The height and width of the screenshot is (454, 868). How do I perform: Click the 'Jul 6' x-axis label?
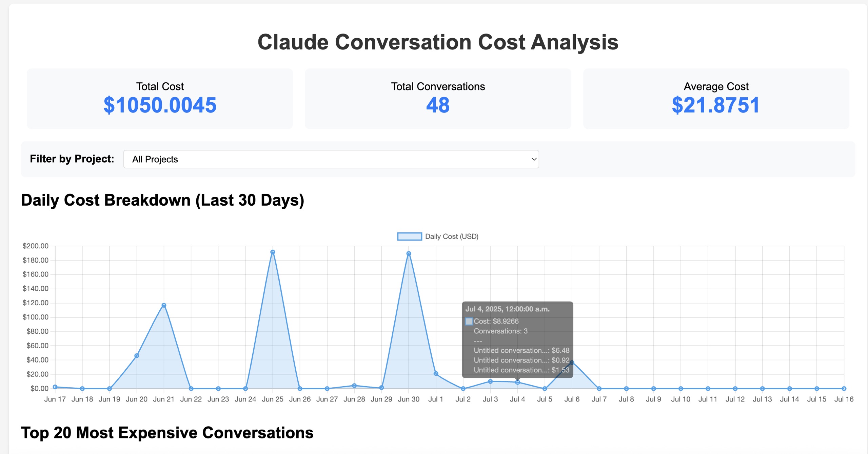[572, 399]
